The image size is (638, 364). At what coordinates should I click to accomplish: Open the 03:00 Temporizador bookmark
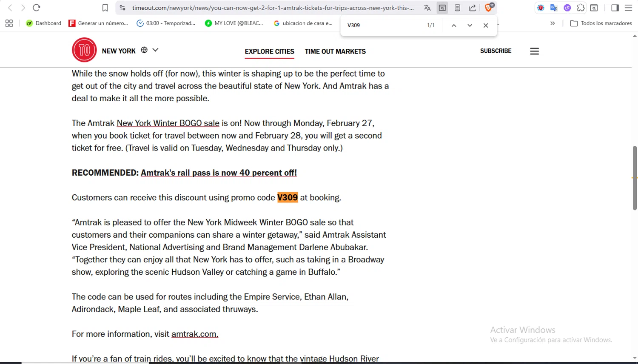(x=166, y=23)
